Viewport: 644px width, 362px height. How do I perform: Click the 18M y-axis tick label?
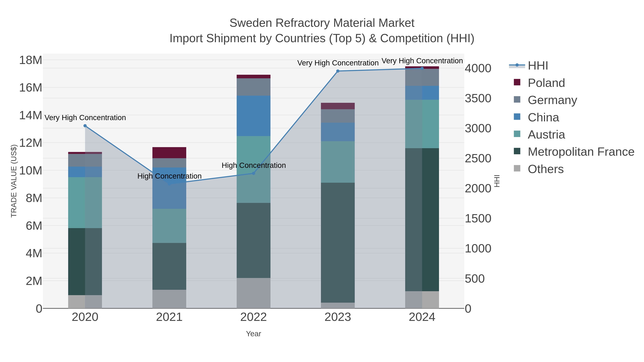tap(30, 60)
